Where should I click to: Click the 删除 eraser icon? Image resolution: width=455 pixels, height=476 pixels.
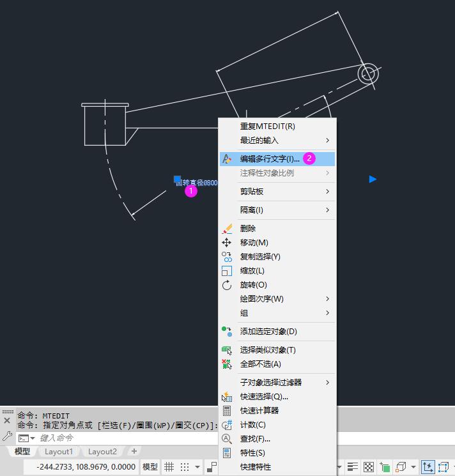pos(227,229)
